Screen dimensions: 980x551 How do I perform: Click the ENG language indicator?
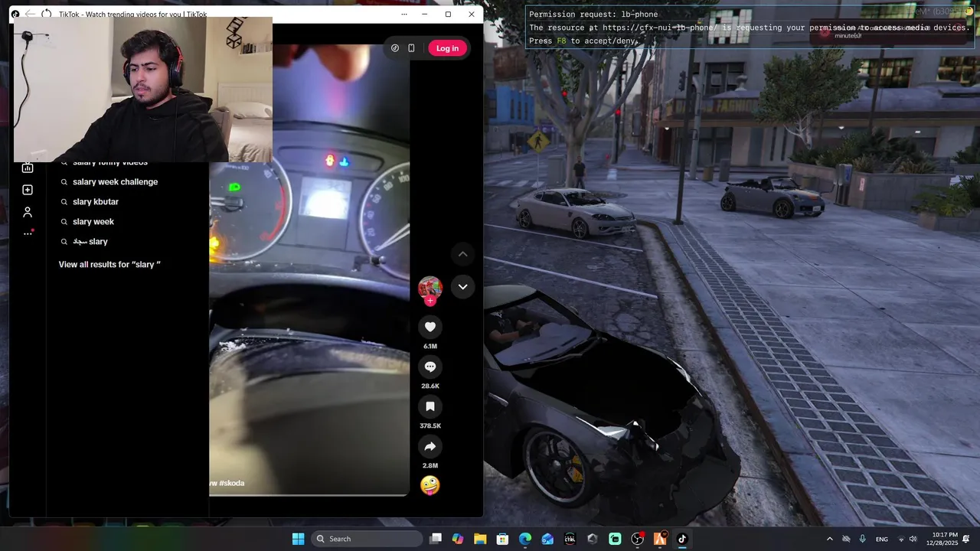[882, 539]
